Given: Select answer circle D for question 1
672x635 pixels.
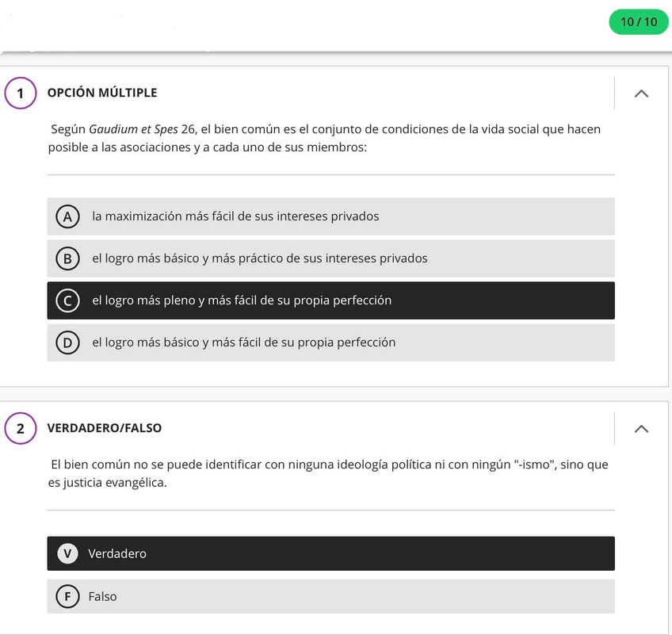Looking at the screenshot, I should pyautogui.click(x=67, y=342).
